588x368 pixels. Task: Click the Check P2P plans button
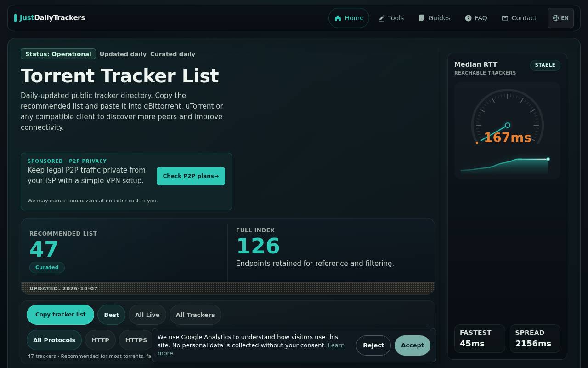pyautogui.click(x=191, y=176)
